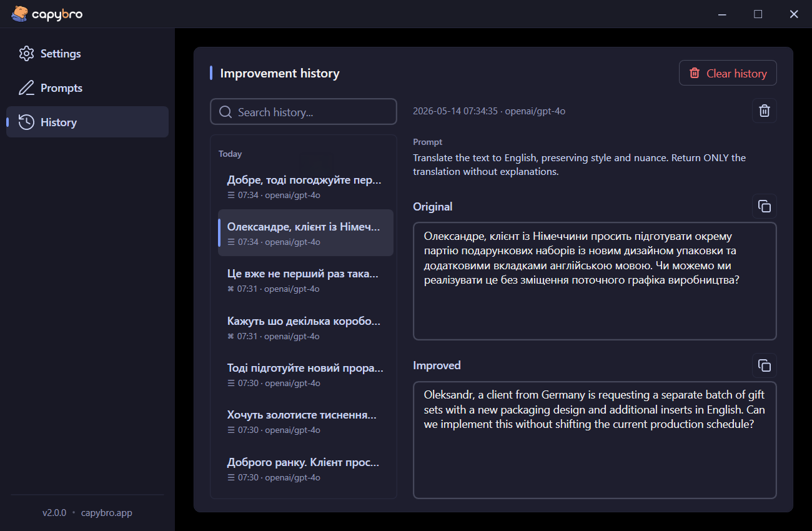The height and width of the screenshot is (531, 812).
Task: Click the Prompts pencil icon
Action: [26, 88]
